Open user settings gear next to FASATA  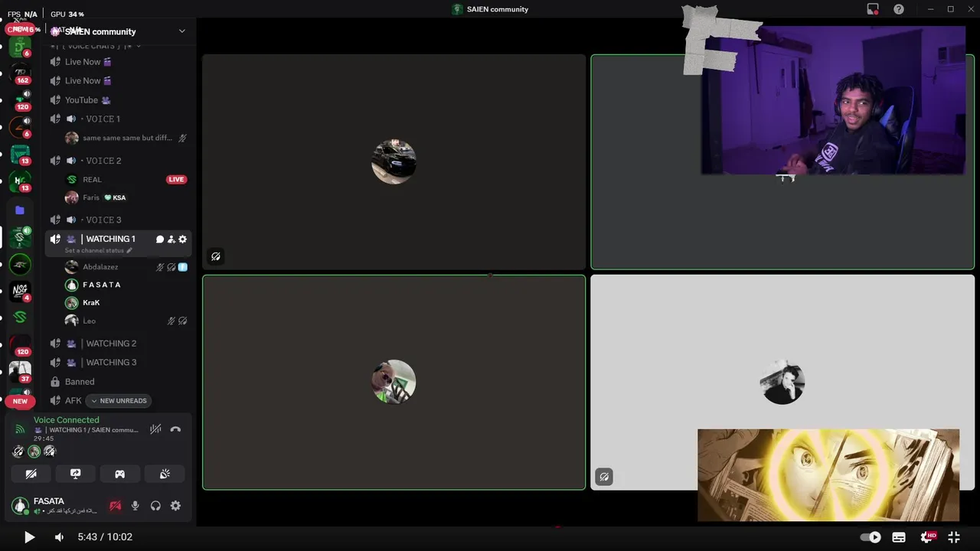(x=175, y=506)
